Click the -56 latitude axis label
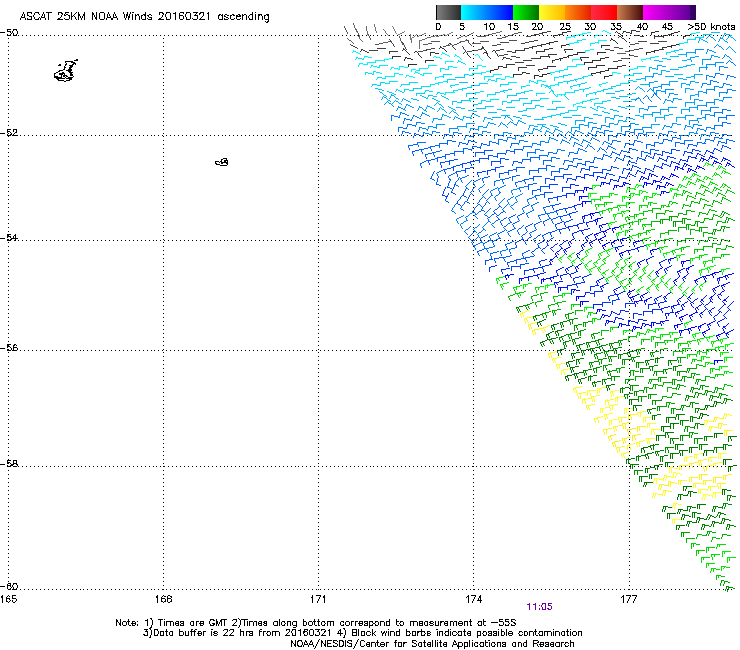Screen dimensions: 740x650 pyautogui.click(x=9, y=348)
